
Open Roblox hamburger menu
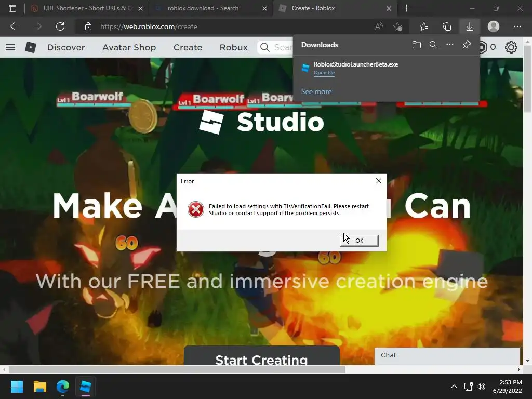(x=10, y=47)
